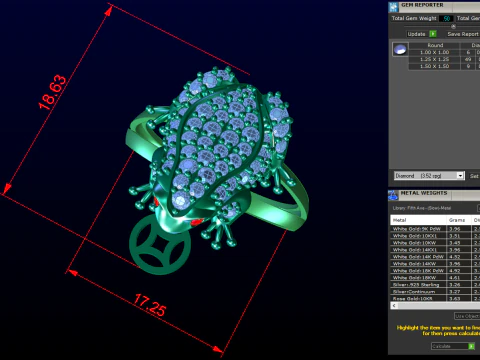Select the round gem thumbnail in Gem Reporter
The height and width of the screenshot is (360, 480).
(400, 49)
